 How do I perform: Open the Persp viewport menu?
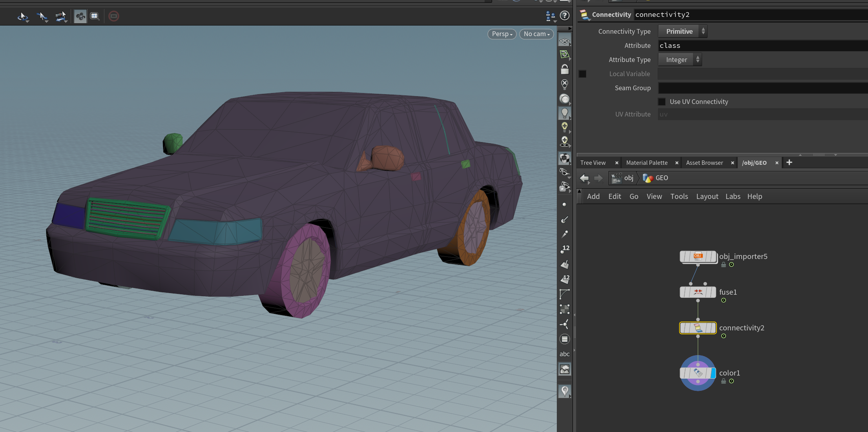[502, 34]
